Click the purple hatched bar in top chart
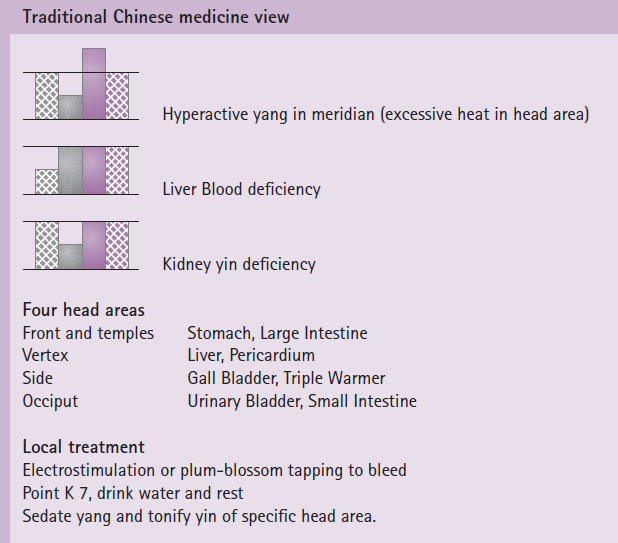This screenshot has width=618, height=543. click(x=117, y=96)
